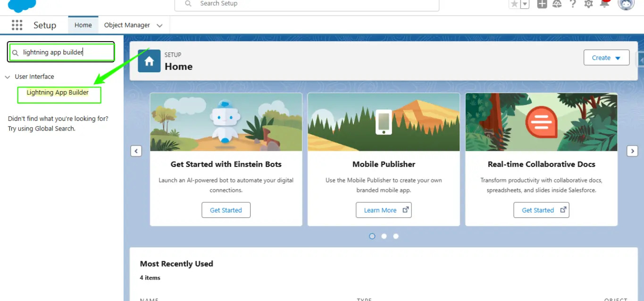The width and height of the screenshot is (644, 301).
Task: View notifications bell icon
Action: pos(604,4)
